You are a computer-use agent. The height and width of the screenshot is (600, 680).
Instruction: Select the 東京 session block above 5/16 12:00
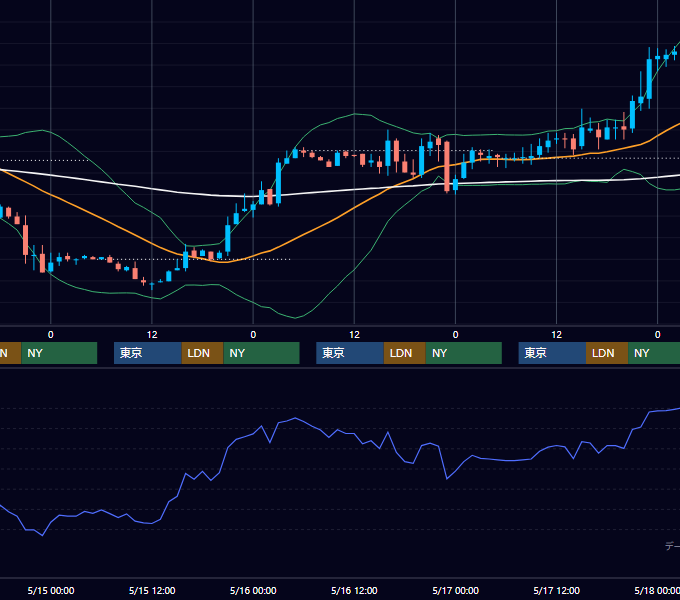coord(350,353)
